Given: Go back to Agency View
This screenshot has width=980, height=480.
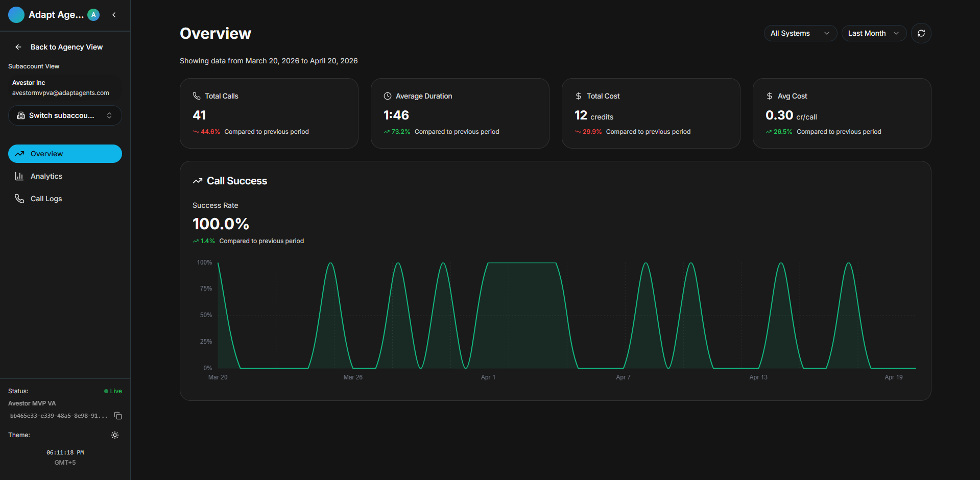Looking at the screenshot, I should pos(59,47).
